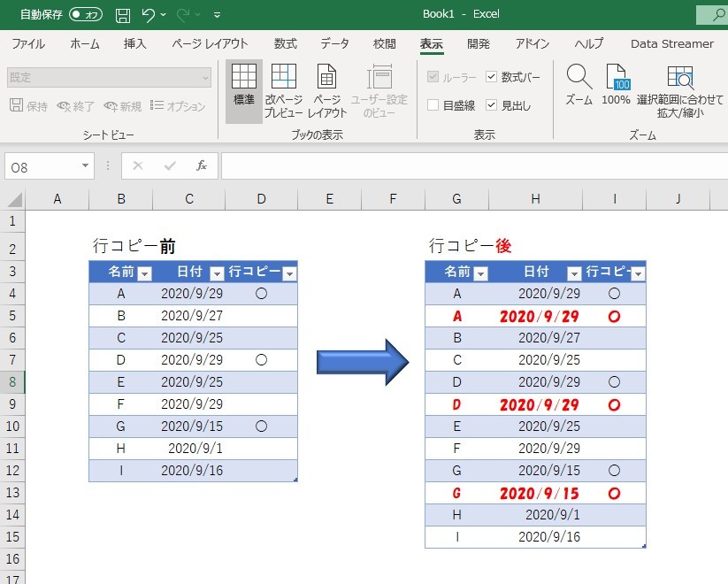Switch to ページレイアウト view icon
This screenshot has width=728, height=584.
click(327, 81)
